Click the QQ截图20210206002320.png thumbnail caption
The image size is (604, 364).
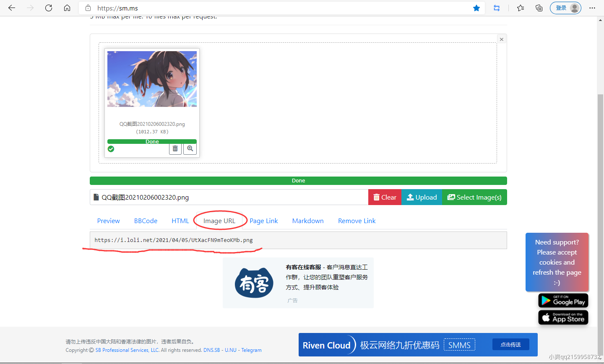152,124
